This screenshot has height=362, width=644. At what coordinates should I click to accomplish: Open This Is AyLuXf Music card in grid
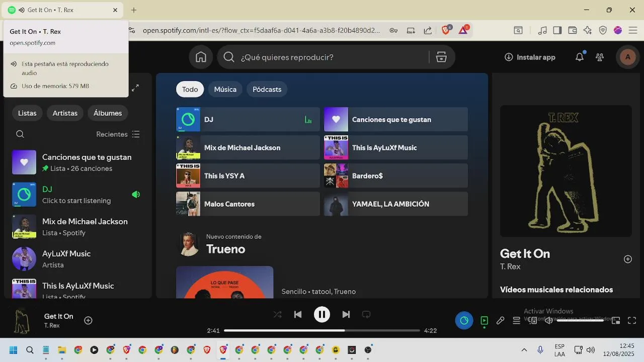pyautogui.click(x=396, y=147)
